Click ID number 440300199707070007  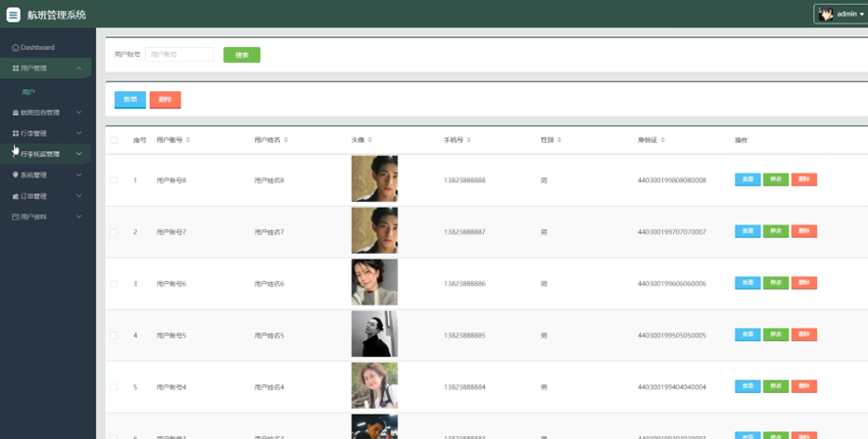(671, 232)
